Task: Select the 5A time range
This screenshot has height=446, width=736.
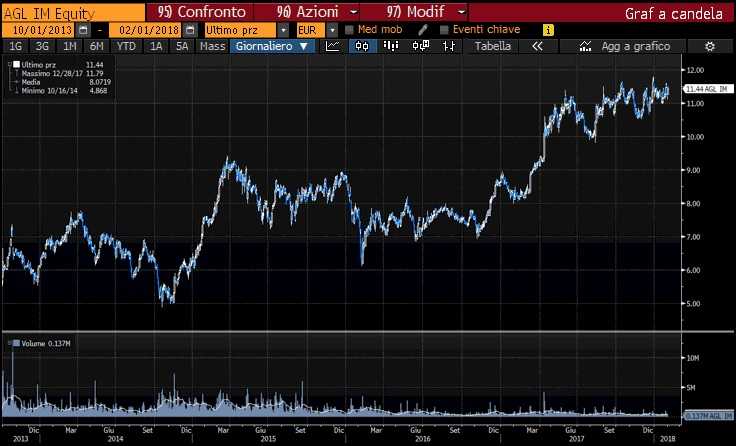Action: [x=182, y=46]
